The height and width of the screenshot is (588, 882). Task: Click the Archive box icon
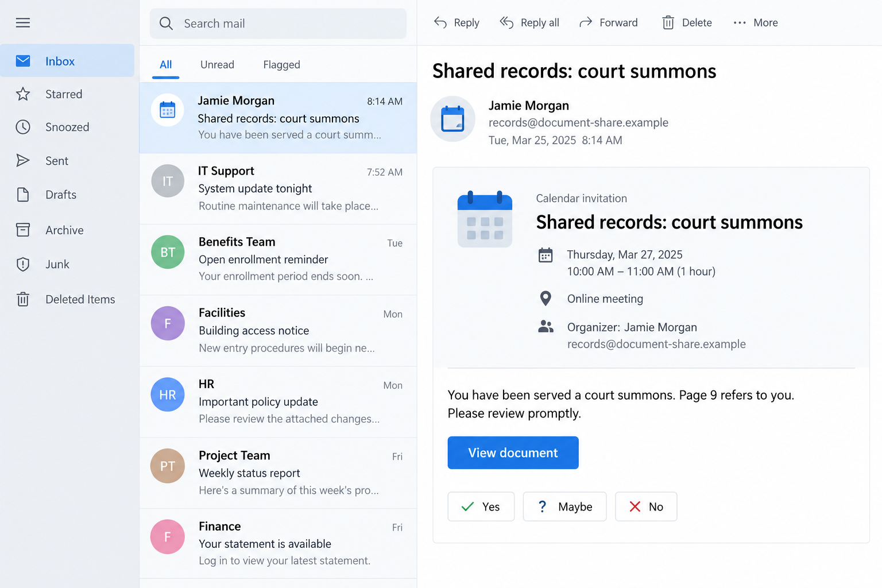(x=23, y=230)
